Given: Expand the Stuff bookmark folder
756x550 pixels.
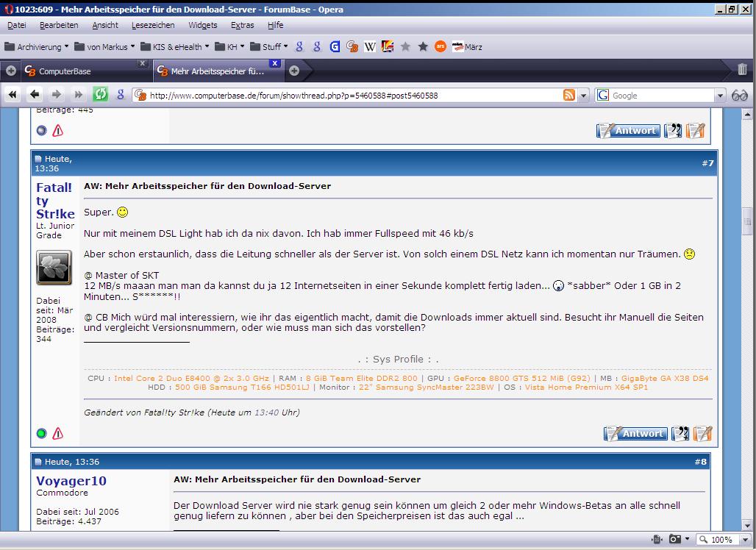Looking at the screenshot, I should pyautogui.click(x=269, y=47).
